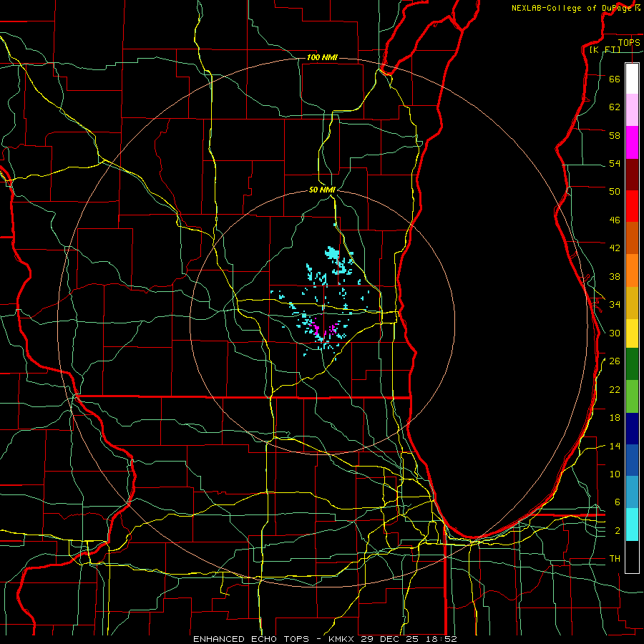Click the legend value '2'
The width and height of the screenshot is (644, 644).
[618, 531]
